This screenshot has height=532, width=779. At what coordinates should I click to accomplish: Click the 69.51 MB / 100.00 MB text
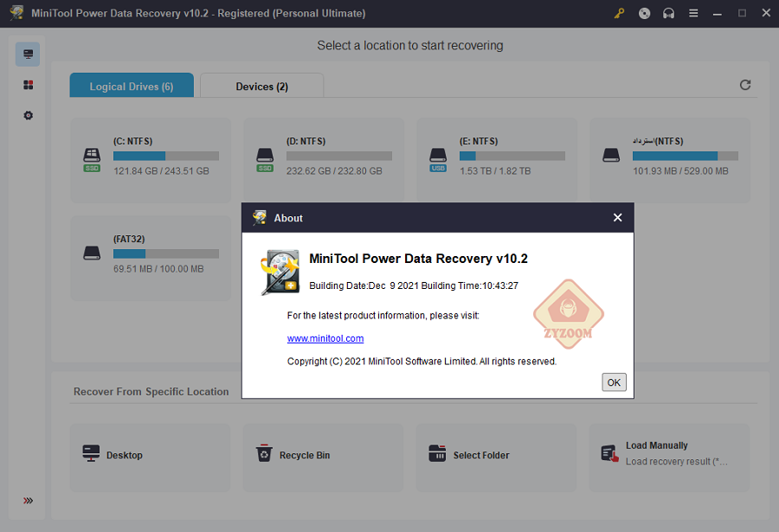coord(158,269)
